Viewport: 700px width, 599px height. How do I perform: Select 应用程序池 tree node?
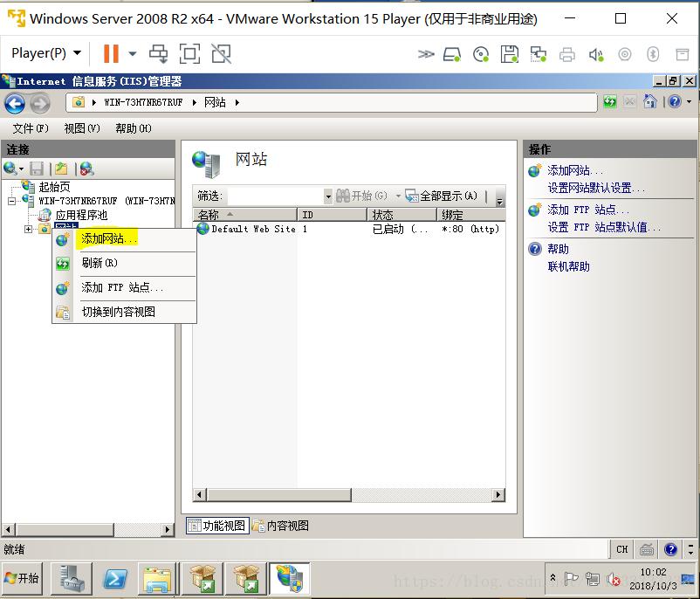click(x=81, y=215)
